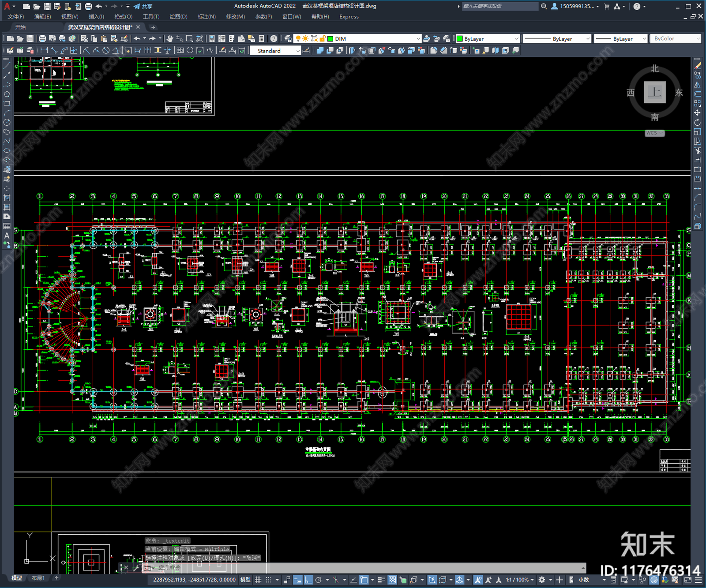Click the green DIM layer color square
This screenshot has width=706, height=588.
click(330, 39)
